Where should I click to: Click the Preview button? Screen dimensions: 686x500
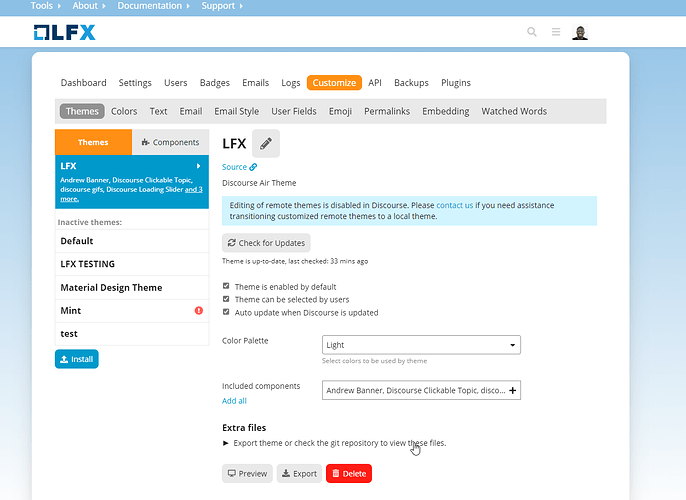(x=247, y=473)
